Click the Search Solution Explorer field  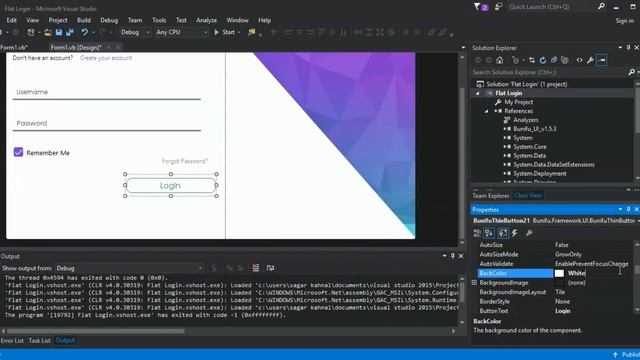pyautogui.click(x=549, y=72)
